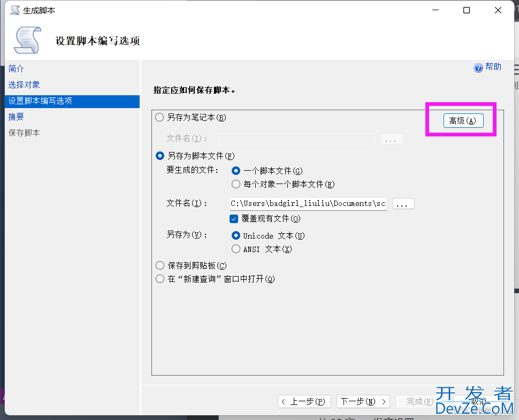This screenshot has width=519, height=420.
Task: Click disabled notebook browse ... button
Action: (392, 139)
